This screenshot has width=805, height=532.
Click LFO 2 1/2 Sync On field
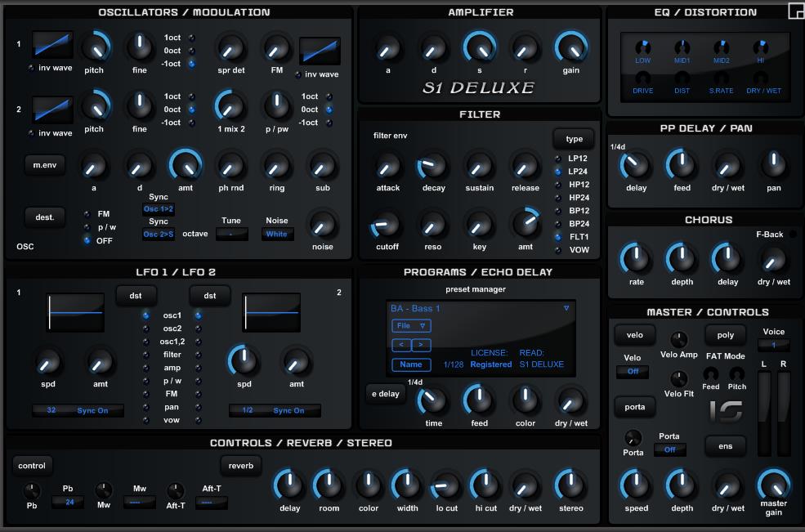[275, 410]
